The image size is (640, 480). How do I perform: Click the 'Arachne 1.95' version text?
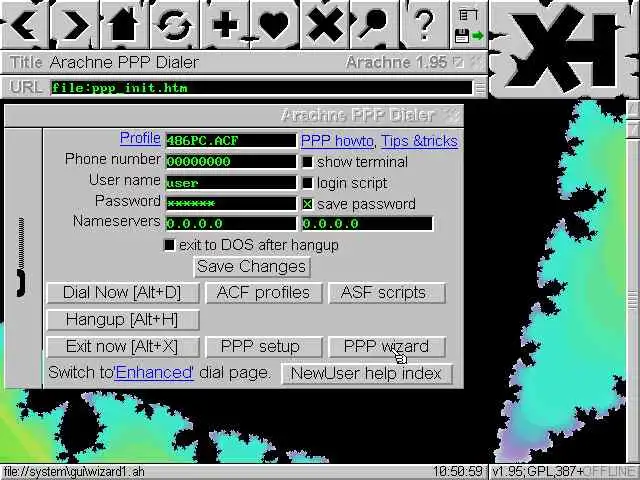396,62
